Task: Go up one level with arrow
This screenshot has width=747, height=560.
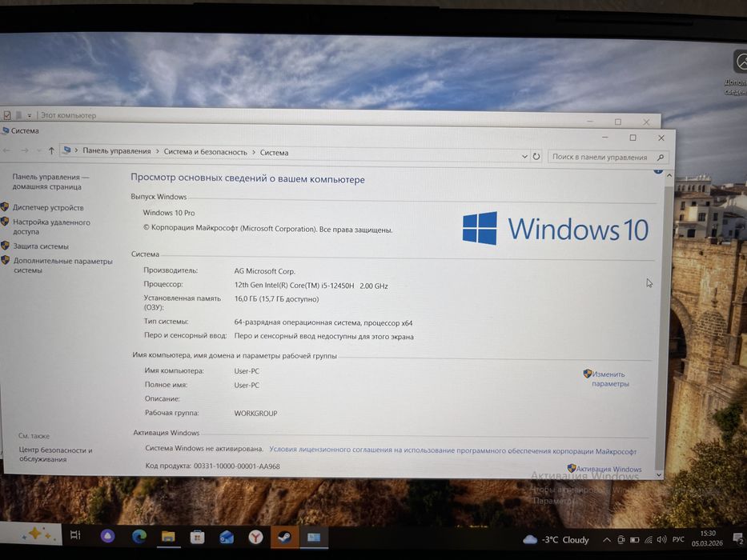Action: tap(51, 150)
